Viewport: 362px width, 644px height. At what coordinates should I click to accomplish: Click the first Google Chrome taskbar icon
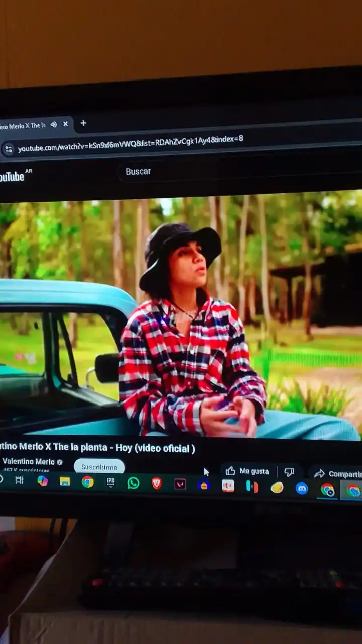coord(87,482)
